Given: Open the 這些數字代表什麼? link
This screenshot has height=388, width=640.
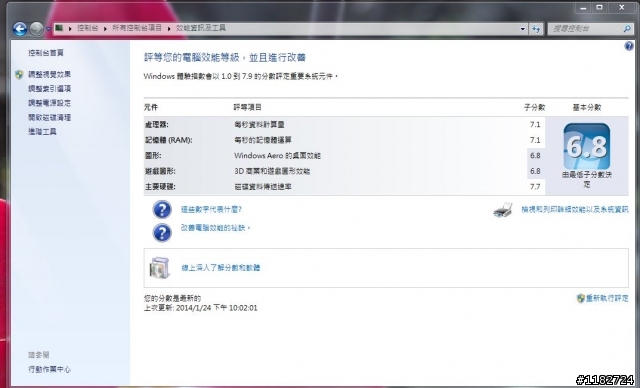Looking at the screenshot, I should click(211, 209).
